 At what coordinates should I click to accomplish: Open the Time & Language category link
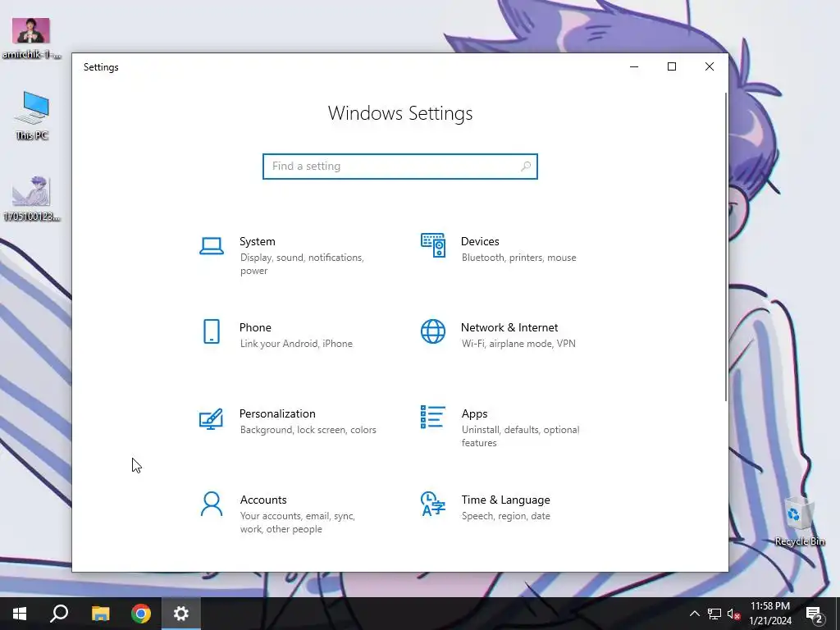(x=505, y=500)
